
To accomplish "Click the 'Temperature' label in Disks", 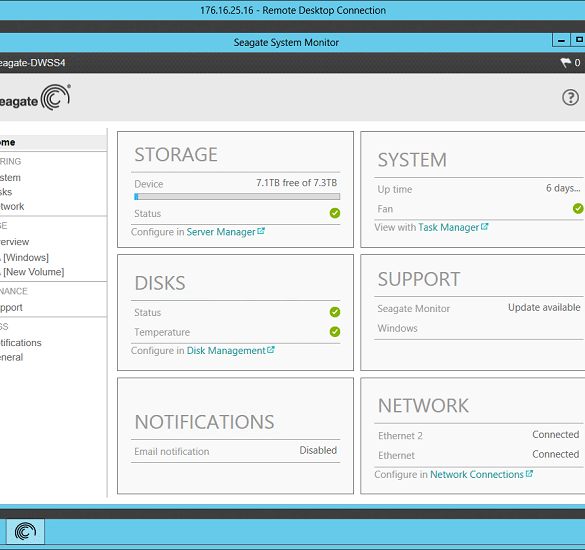I will tap(162, 332).
